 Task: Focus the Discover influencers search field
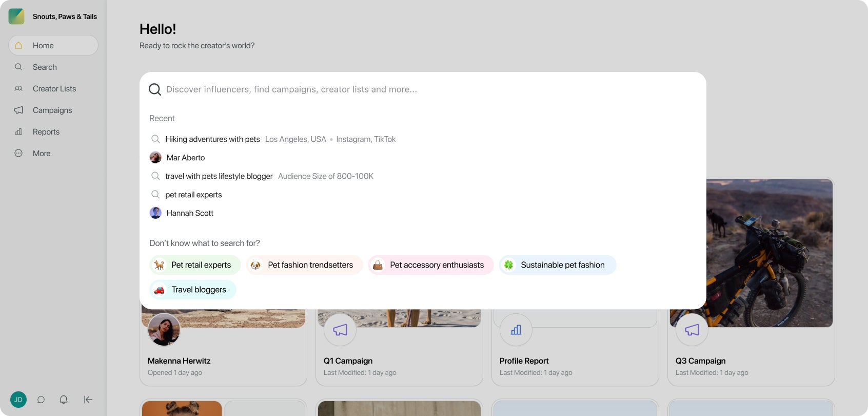tap(423, 89)
